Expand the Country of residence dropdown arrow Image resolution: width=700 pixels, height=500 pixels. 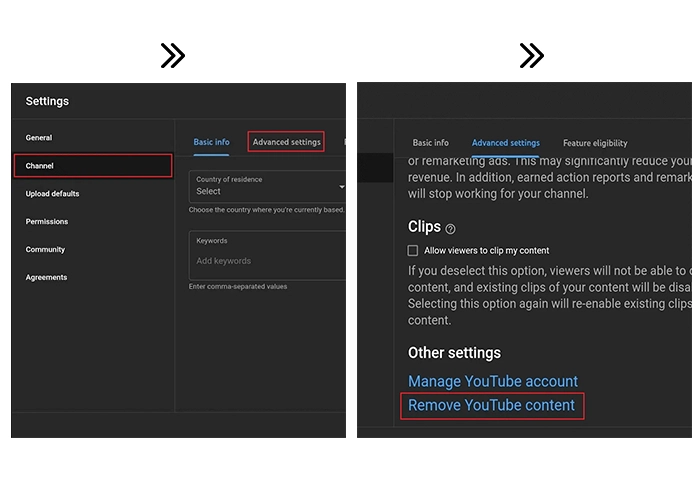tap(341, 187)
